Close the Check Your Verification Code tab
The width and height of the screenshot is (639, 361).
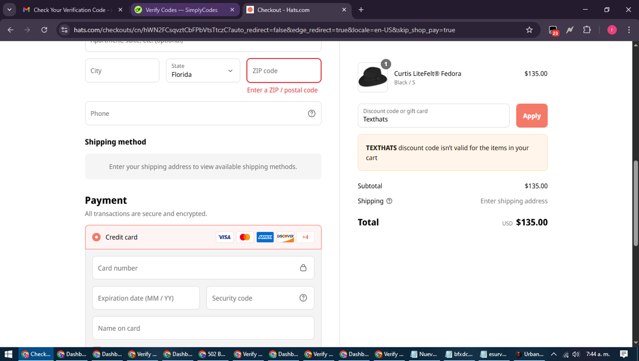coord(120,10)
